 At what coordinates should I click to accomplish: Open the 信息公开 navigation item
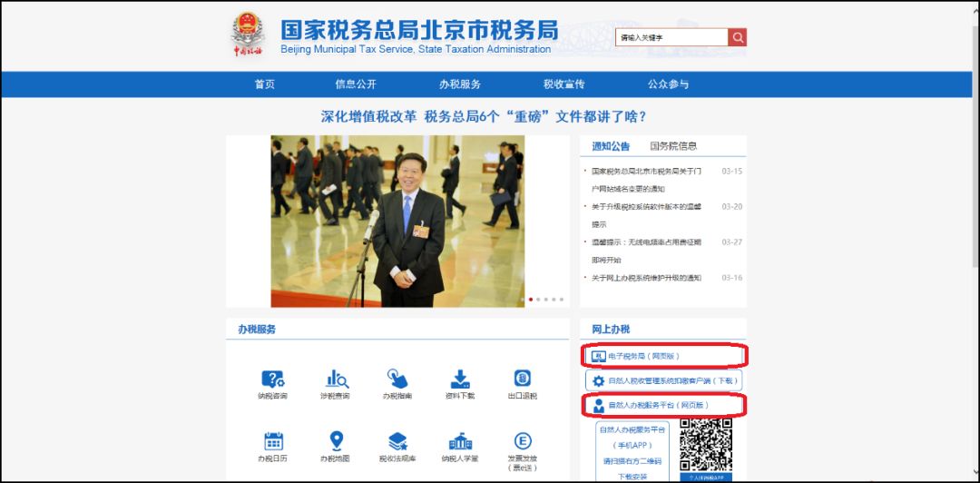tap(356, 84)
